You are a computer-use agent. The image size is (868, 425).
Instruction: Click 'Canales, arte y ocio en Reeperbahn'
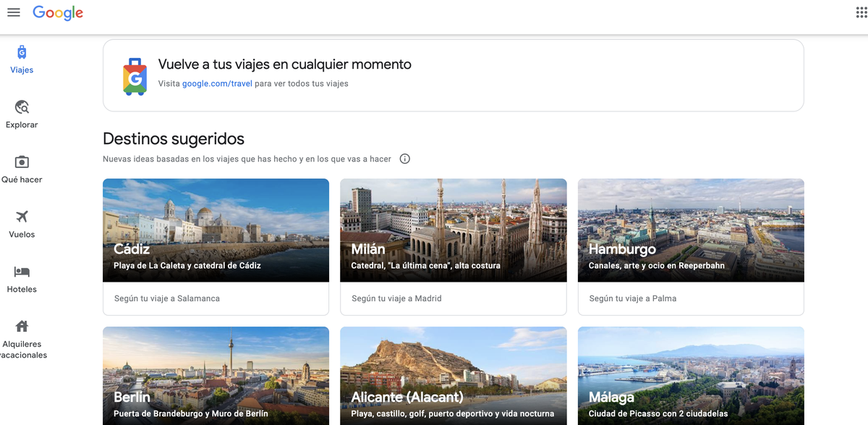click(657, 266)
